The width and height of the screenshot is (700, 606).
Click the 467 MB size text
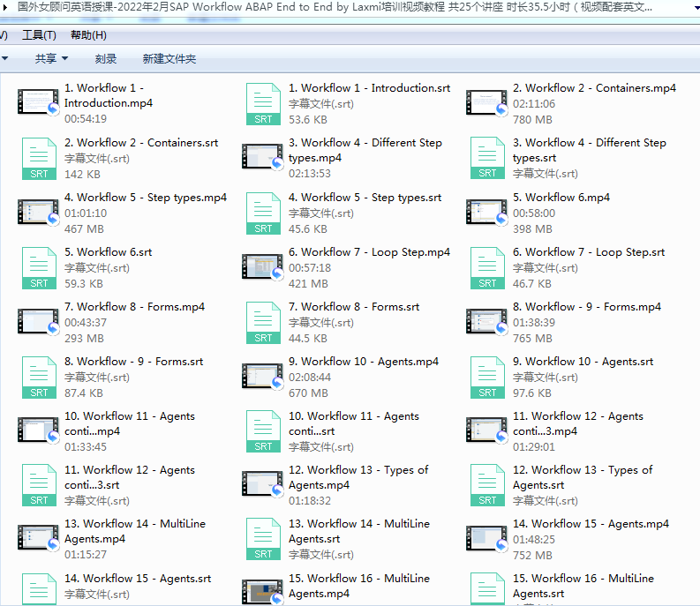coord(84,229)
